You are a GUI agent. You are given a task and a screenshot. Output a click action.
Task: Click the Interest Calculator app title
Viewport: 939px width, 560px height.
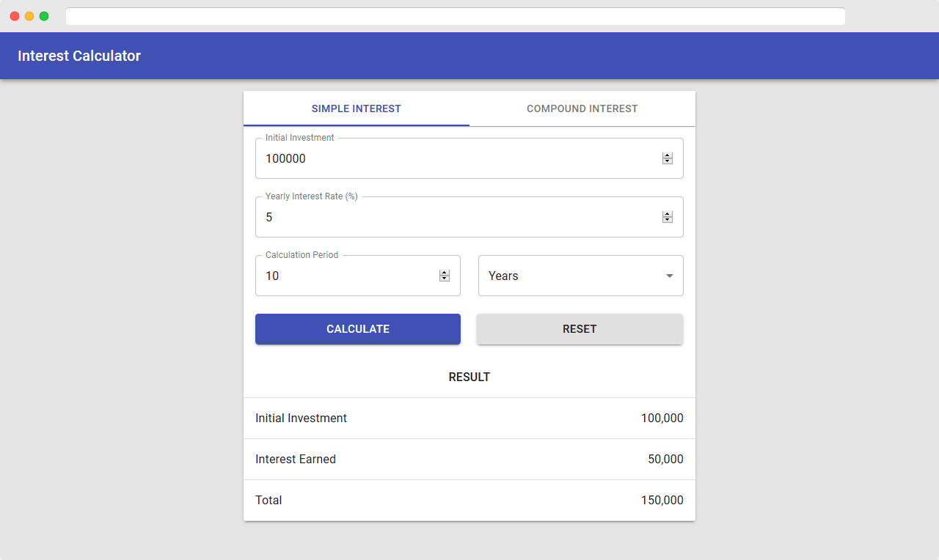click(79, 56)
